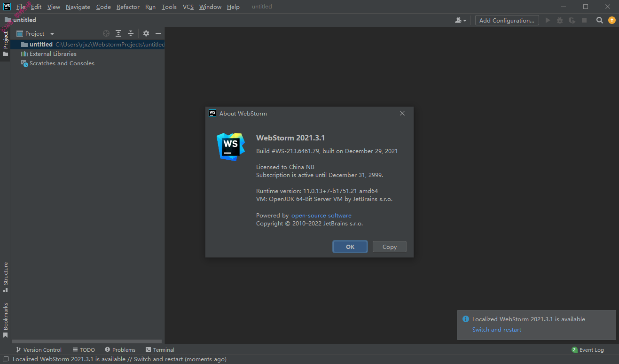Open the View menu
619x364 pixels.
pyautogui.click(x=54, y=7)
